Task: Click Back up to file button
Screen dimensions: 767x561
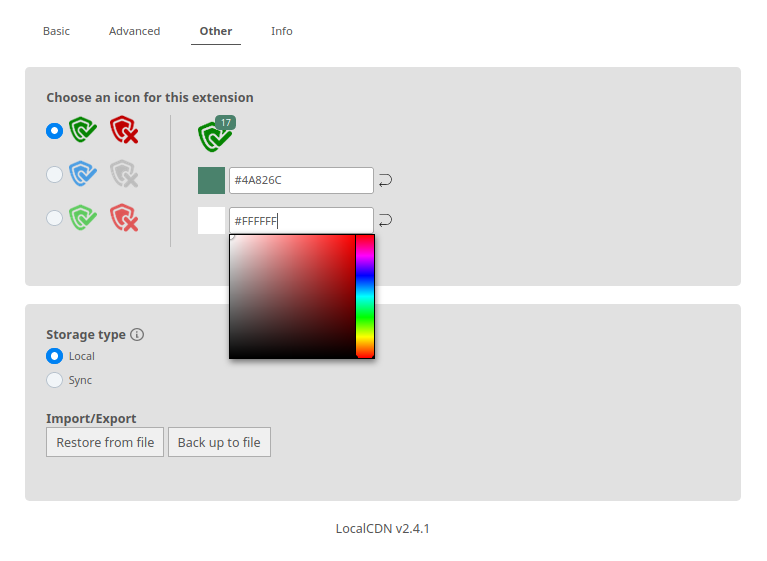Action: (x=219, y=442)
